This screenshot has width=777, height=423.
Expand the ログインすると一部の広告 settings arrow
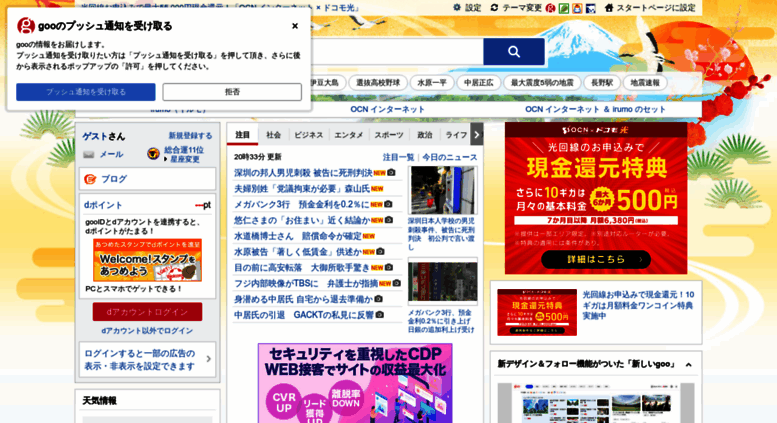click(209, 359)
